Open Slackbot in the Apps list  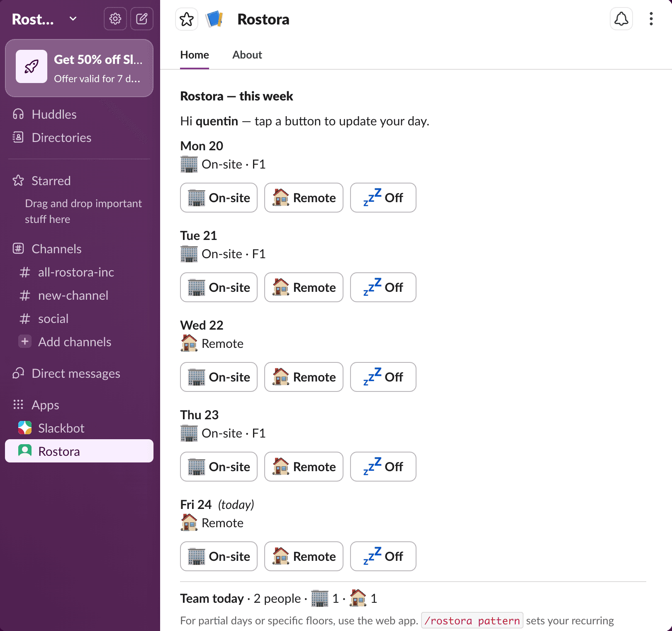[x=79, y=428]
